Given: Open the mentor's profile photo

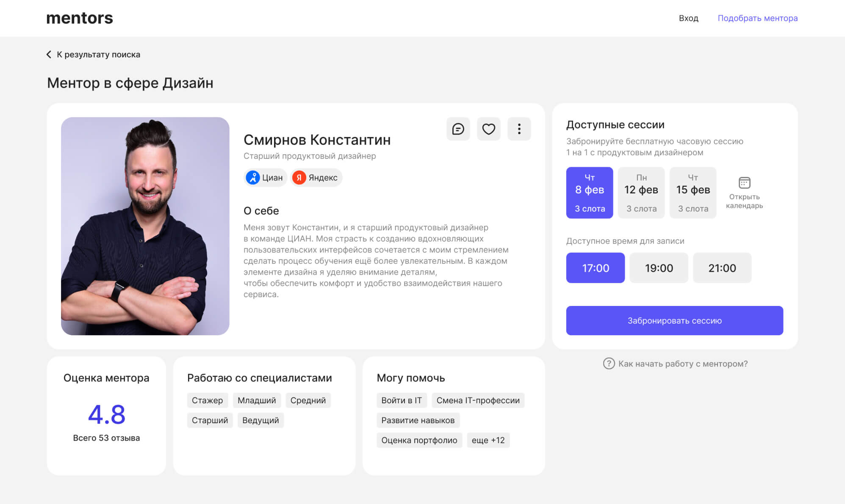Looking at the screenshot, I should coord(145,226).
